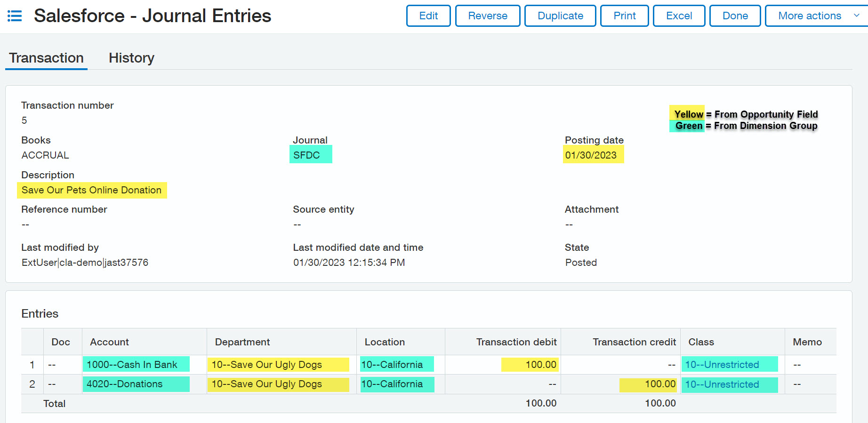This screenshot has height=423, width=868.
Task: Click the green legend color swatch
Action: pyautogui.click(x=687, y=126)
